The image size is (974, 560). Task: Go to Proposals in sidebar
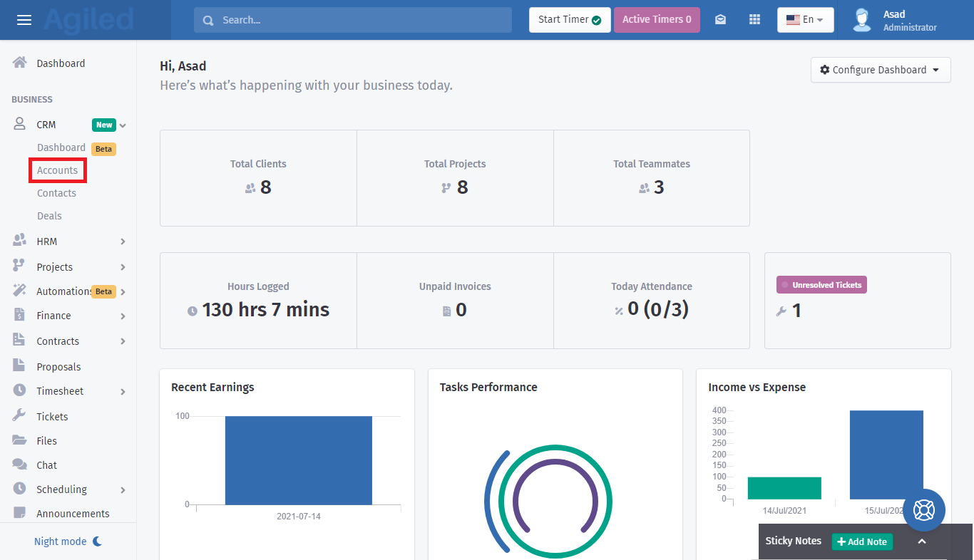pos(58,367)
